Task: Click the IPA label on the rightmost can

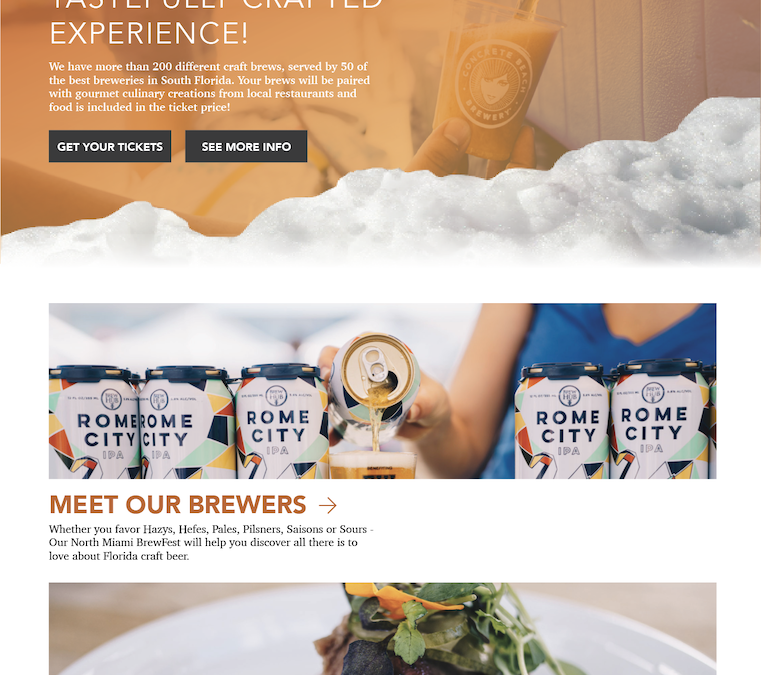Action: coord(651,448)
